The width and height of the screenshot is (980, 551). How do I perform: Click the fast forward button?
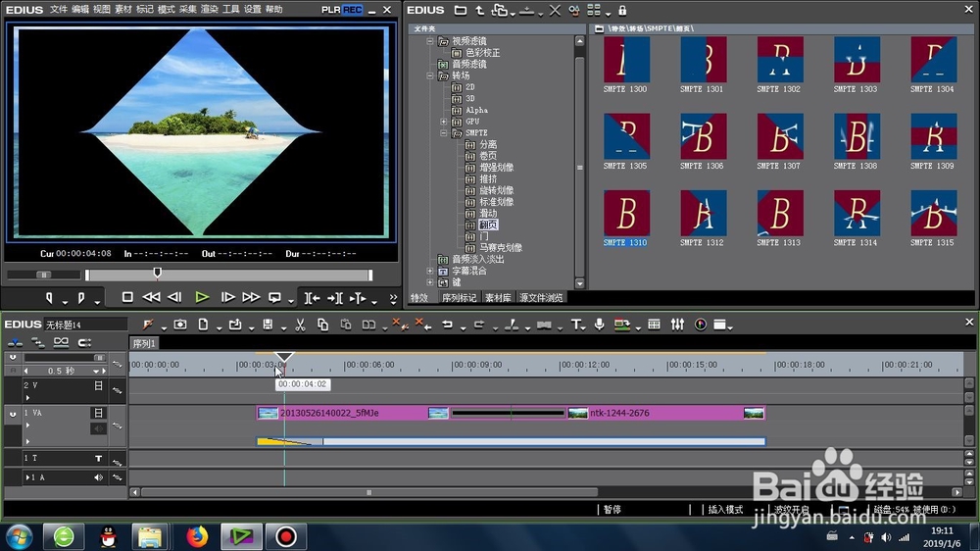coord(251,298)
